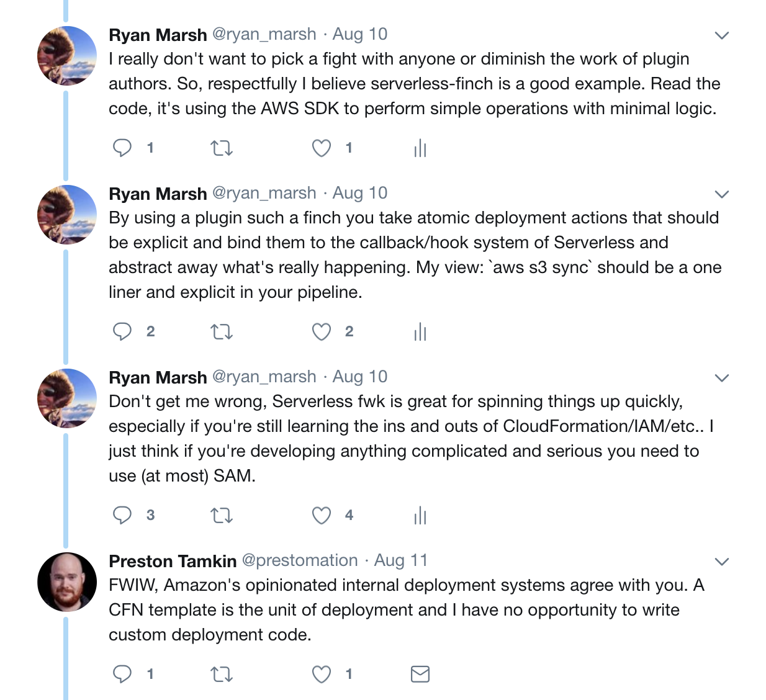766x700 pixels.
Task: Open Preston Tamkin's profile picture
Action: tap(67, 581)
